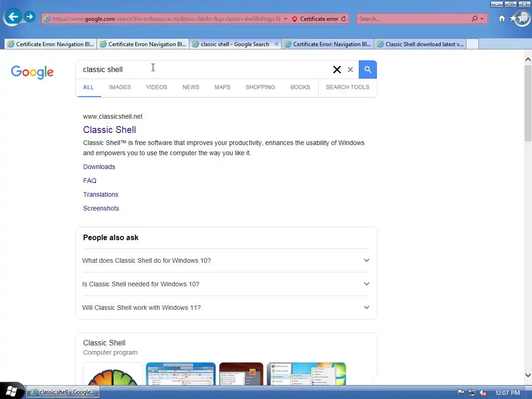Select the BOOKS results tab
This screenshot has height=399, width=532.
(300, 87)
